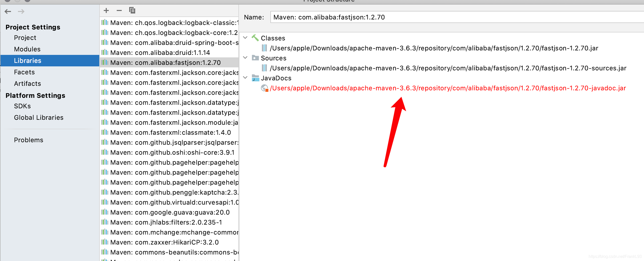
Task: Click library icon beside HikariCP:3.2.0 entry
Action: 105,242
